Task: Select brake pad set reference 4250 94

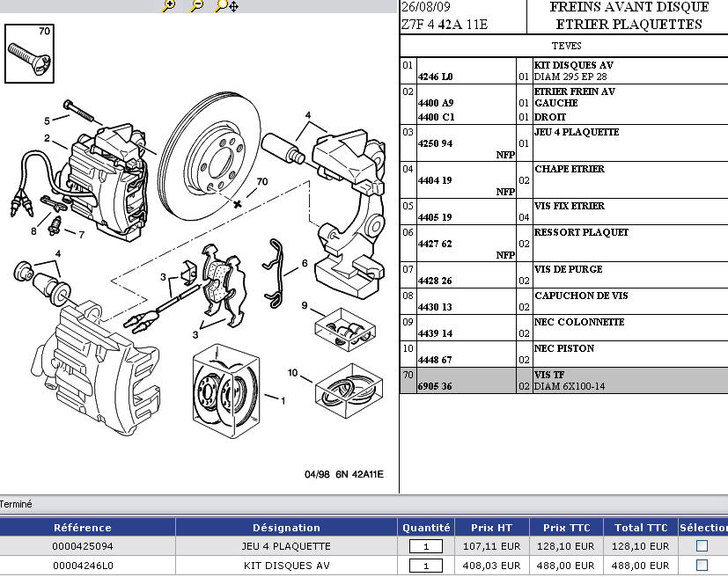Action: pyautogui.click(x=435, y=143)
